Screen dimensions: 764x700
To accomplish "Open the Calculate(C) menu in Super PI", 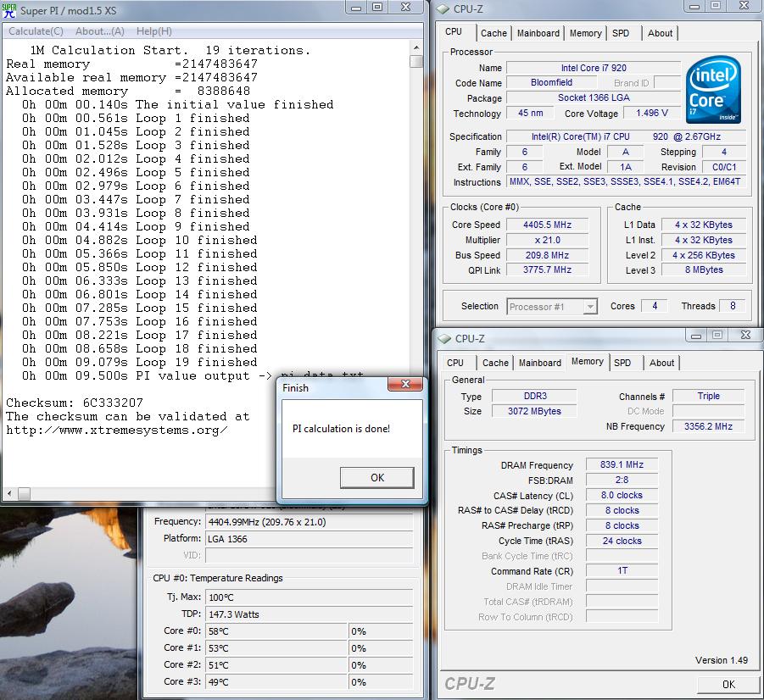I will (36, 31).
